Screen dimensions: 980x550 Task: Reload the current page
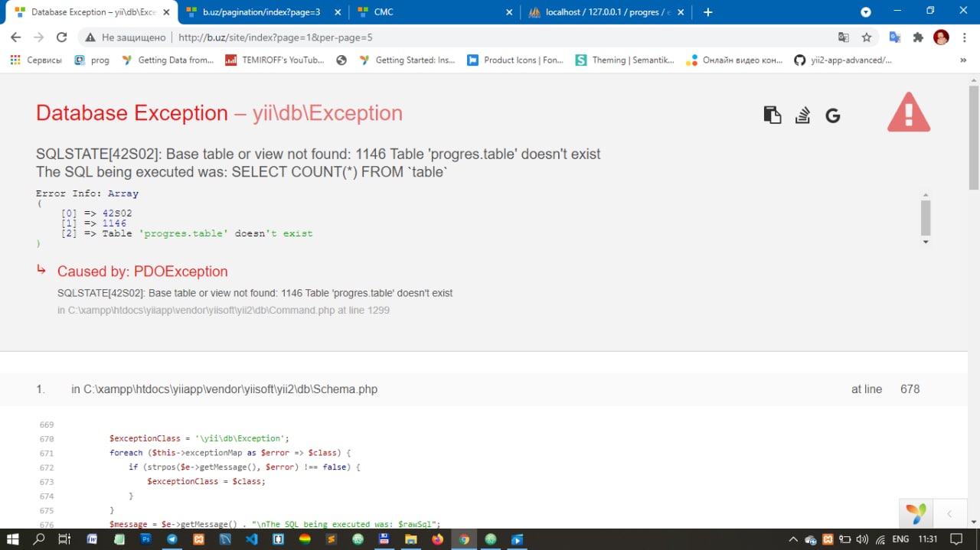62,37
